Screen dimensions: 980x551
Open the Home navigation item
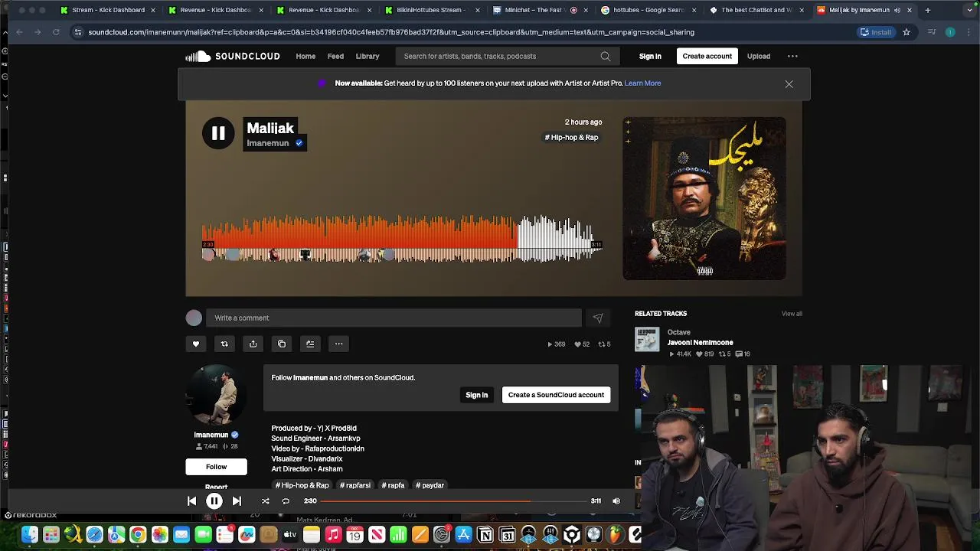305,56
